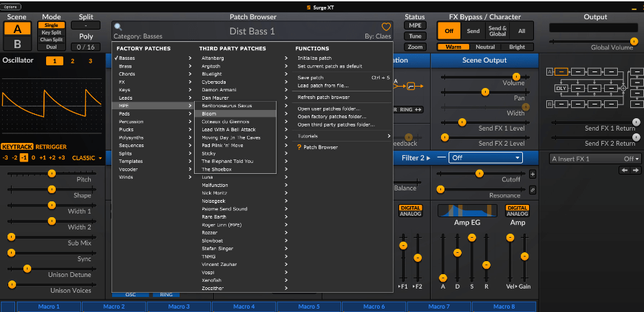Select FX slot A in routing grid
This screenshot has width=644, height=312.
[x=561, y=71]
